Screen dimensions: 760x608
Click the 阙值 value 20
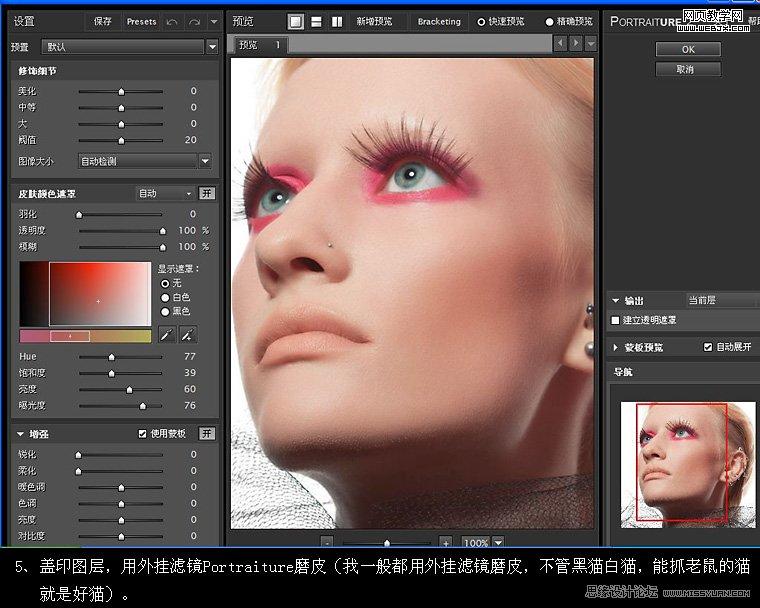190,140
